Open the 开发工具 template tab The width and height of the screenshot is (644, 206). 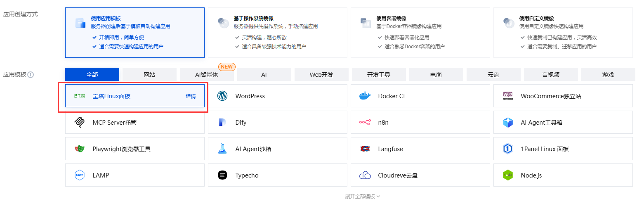(x=379, y=75)
